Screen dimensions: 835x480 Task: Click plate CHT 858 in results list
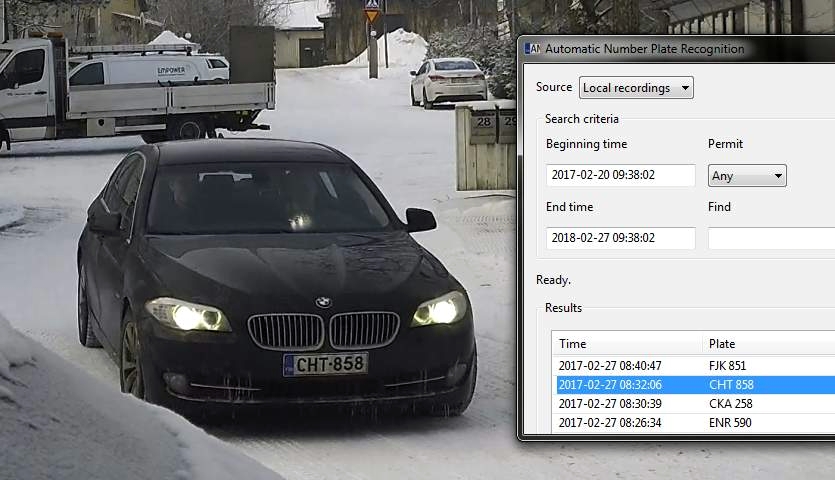point(731,385)
